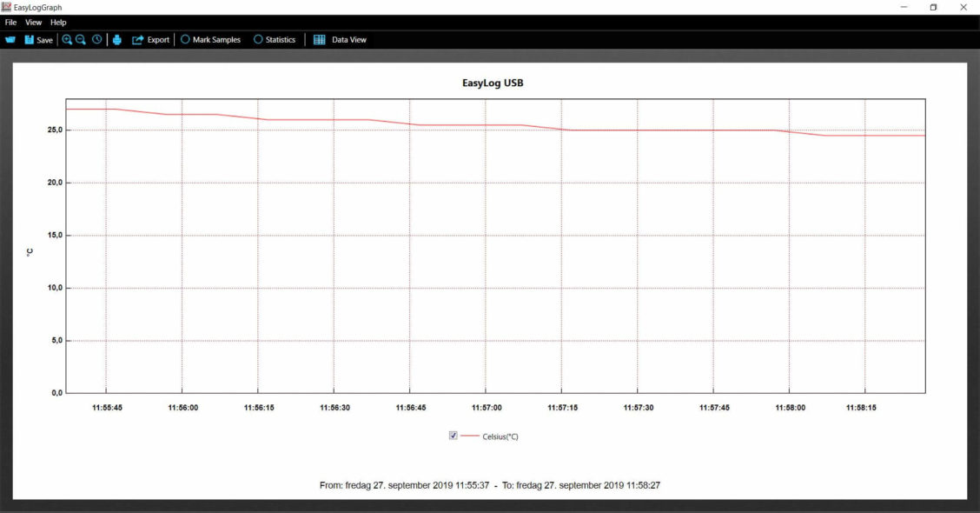This screenshot has height=513, width=980.
Task: Click the EasyLog USB chart title
Action: coord(493,84)
